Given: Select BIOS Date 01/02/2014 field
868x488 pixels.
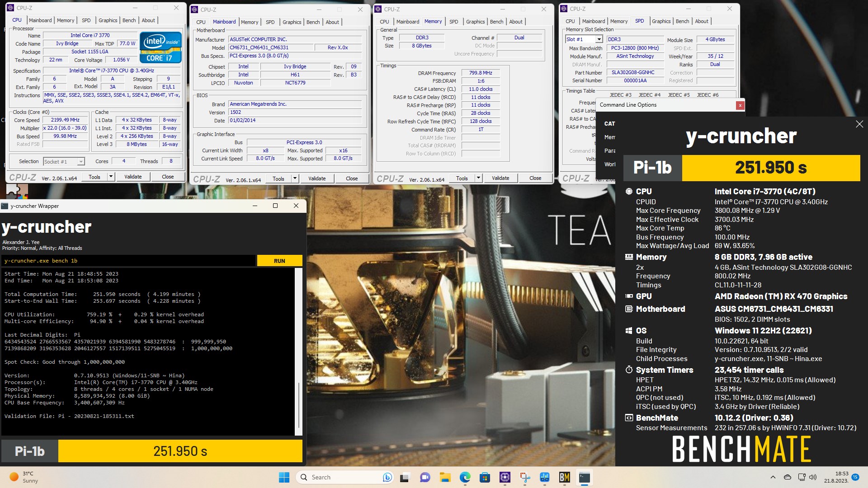Looking at the screenshot, I should click(295, 121).
